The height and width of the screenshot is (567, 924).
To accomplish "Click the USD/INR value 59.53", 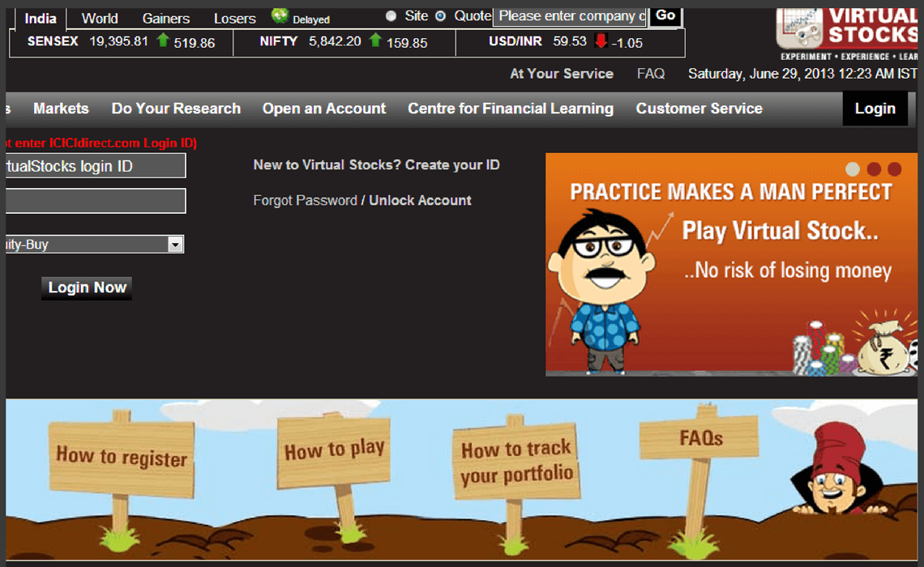I will pyautogui.click(x=569, y=41).
